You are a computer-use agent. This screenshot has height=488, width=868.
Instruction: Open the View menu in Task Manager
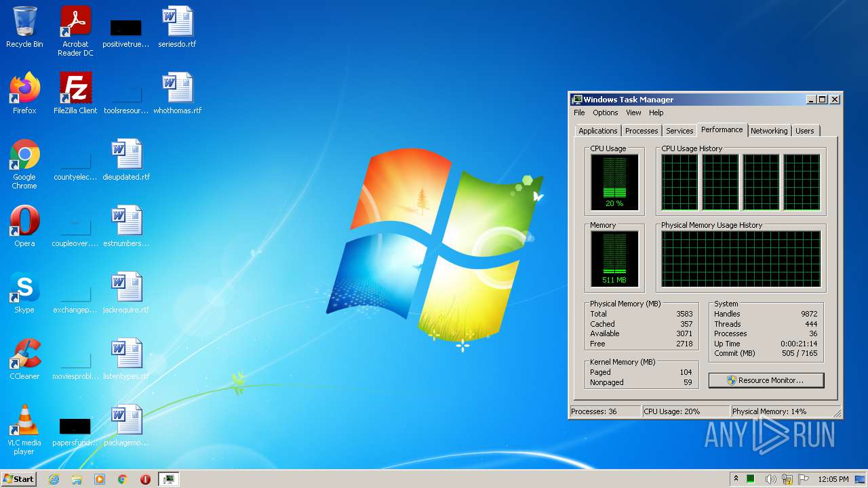633,113
